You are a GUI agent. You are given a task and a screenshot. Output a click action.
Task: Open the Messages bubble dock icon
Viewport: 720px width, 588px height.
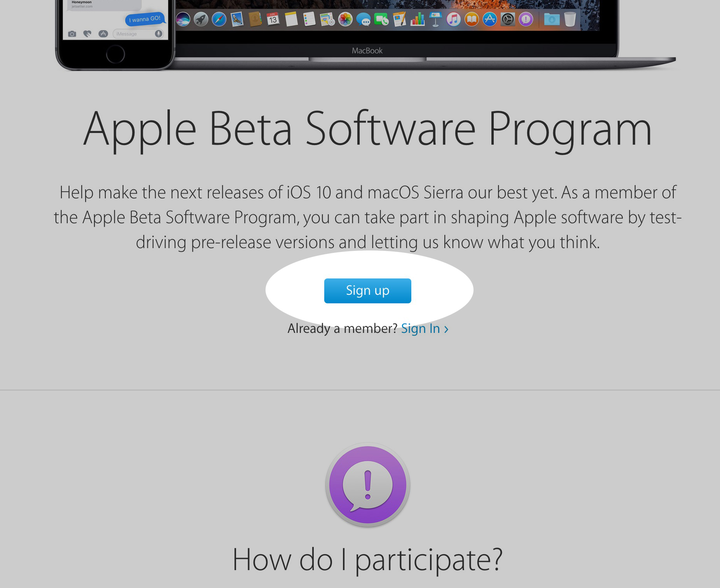click(x=363, y=19)
